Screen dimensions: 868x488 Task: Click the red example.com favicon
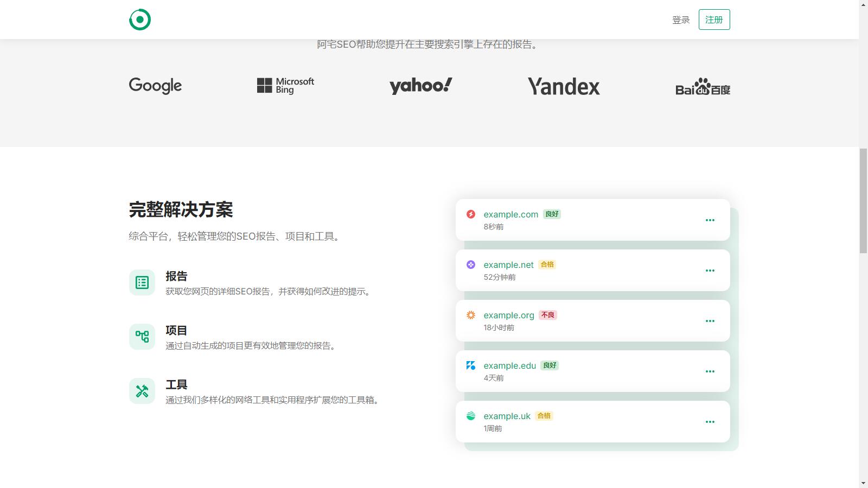tap(471, 214)
